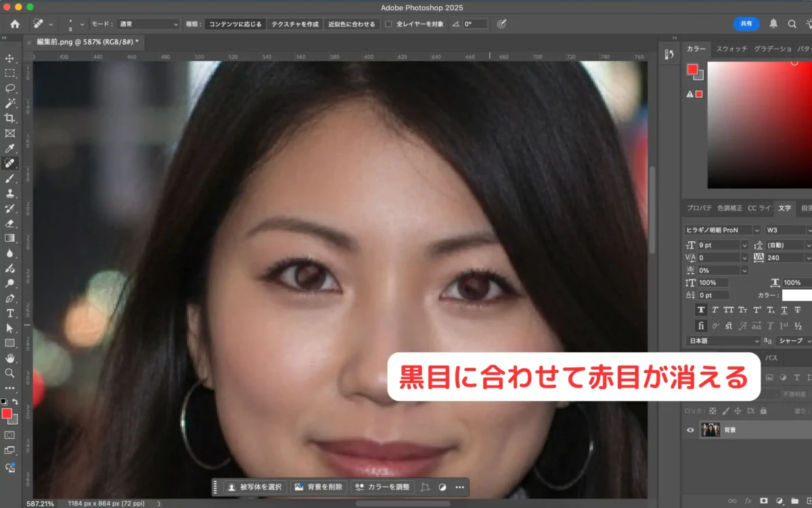812x508 pixels.
Task: Select the Clone Stamp tool
Action: 10,193
